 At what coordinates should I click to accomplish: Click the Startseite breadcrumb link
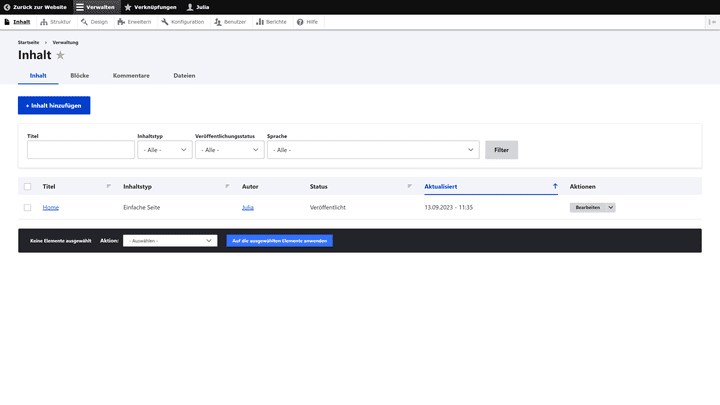click(x=28, y=42)
